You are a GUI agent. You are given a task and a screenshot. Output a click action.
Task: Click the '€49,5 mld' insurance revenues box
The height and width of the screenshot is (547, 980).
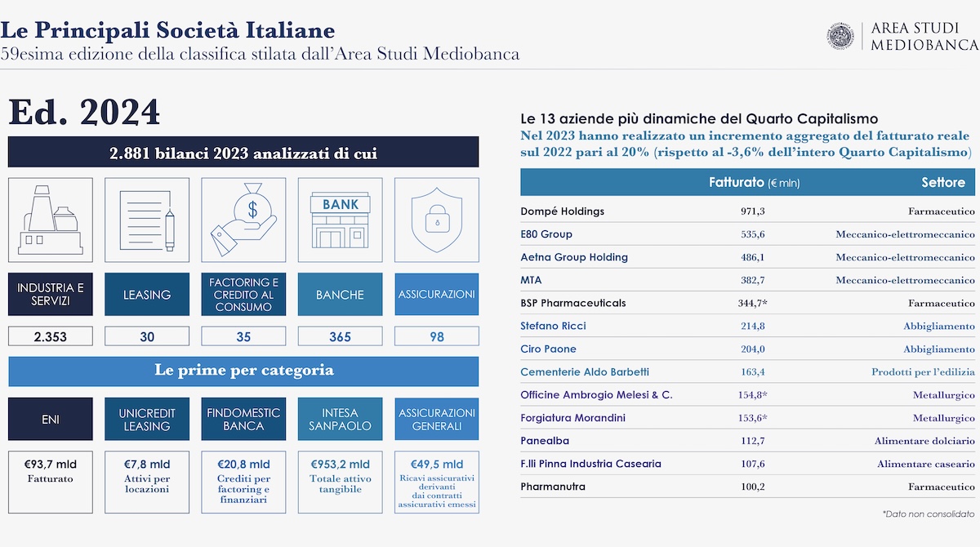(x=436, y=481)
